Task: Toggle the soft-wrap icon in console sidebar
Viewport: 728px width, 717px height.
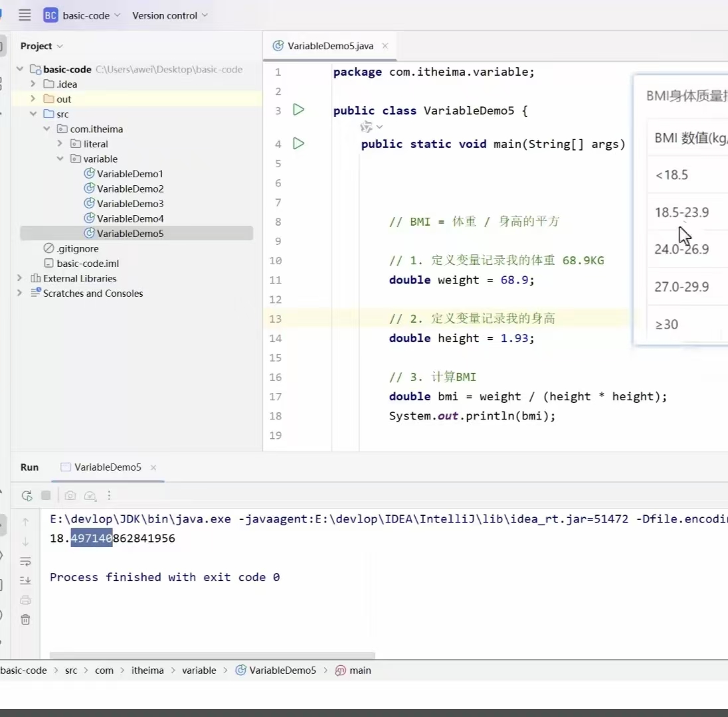Action: pyautogui.click(x=25, y=562)
